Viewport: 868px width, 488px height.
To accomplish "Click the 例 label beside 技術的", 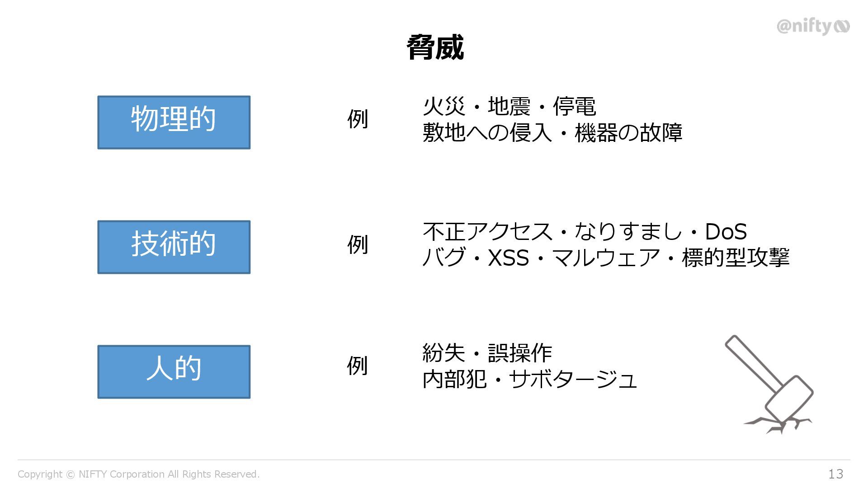I will coord(357,244).
